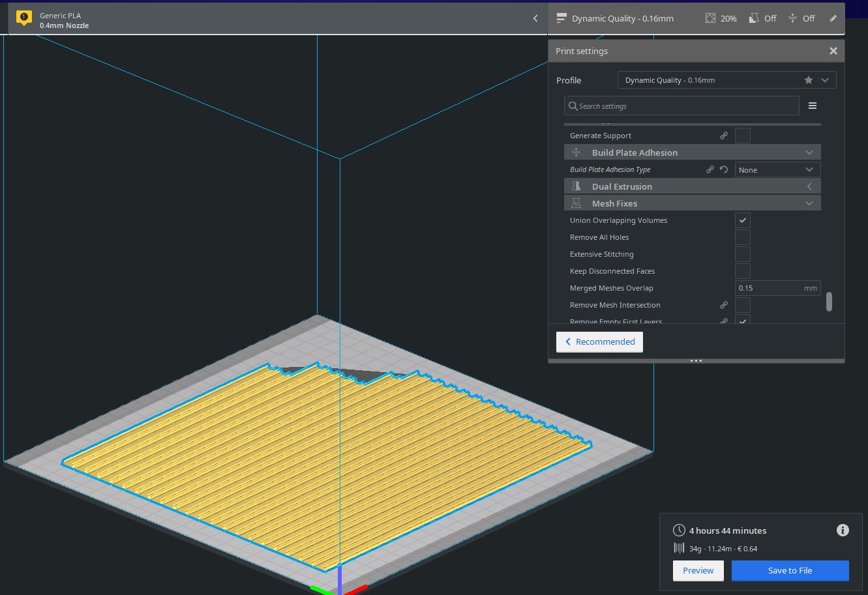
Task: Collapse Build Plate Adhesion section chevron
Action: 809,152
